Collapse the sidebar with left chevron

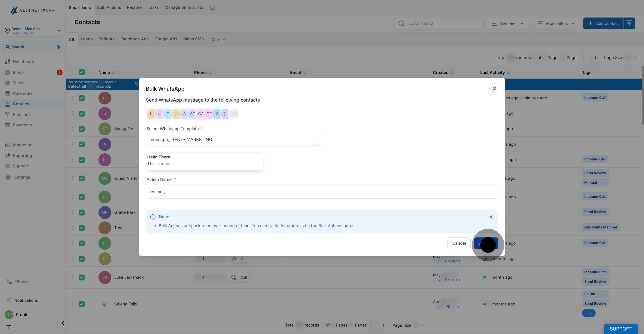tap(62, 323)
